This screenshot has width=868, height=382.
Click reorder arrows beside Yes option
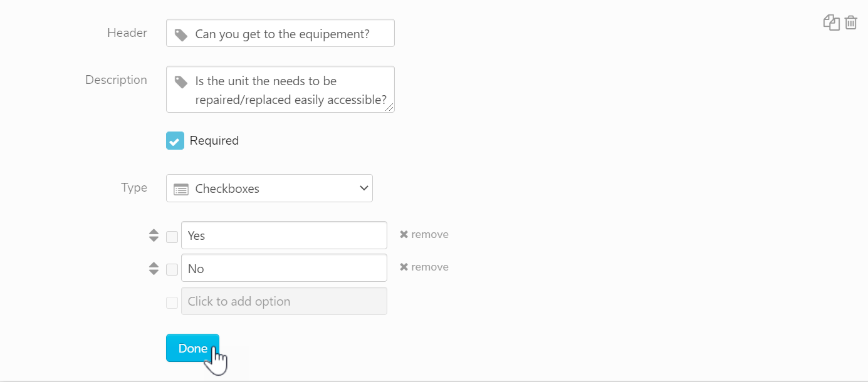click(154, 235)
